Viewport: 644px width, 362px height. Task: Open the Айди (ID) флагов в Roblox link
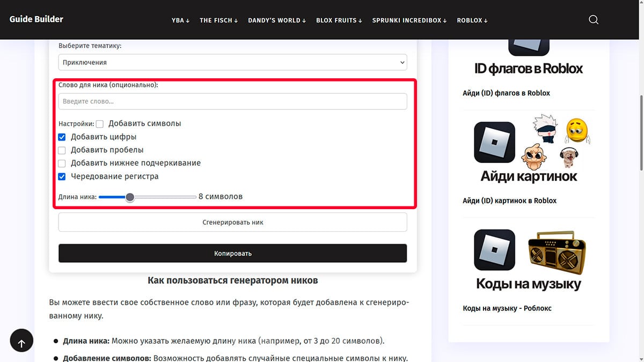point(506,93)
